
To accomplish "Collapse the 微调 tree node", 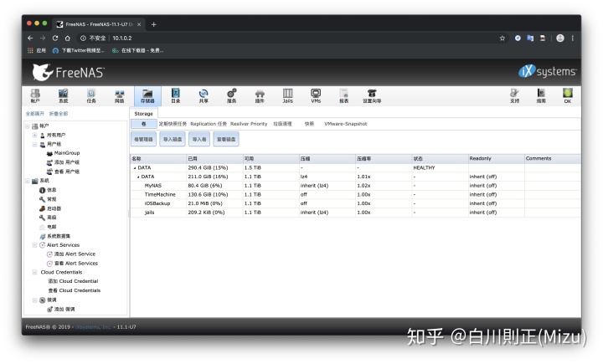I will [34, 300].
